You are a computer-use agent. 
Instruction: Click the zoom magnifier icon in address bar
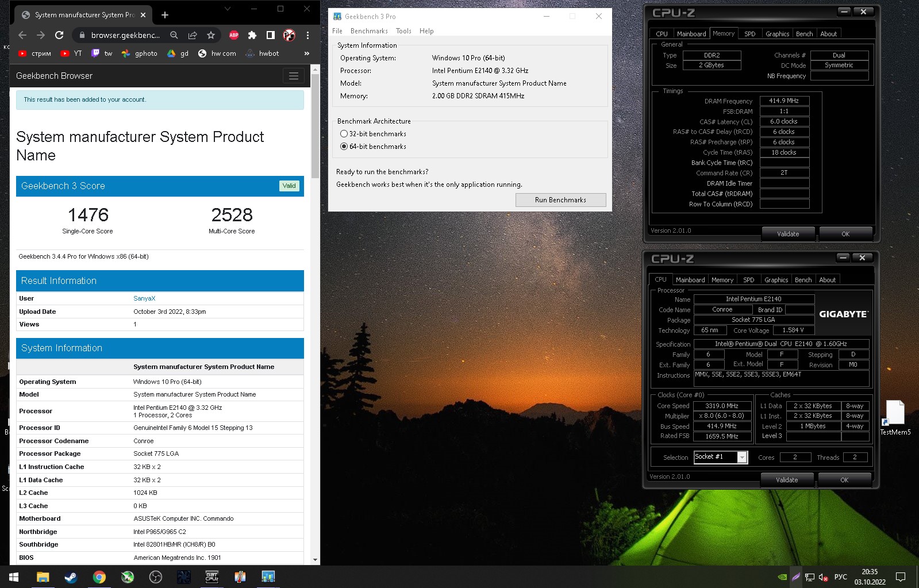pyautogui.click(x=174, y=35)
